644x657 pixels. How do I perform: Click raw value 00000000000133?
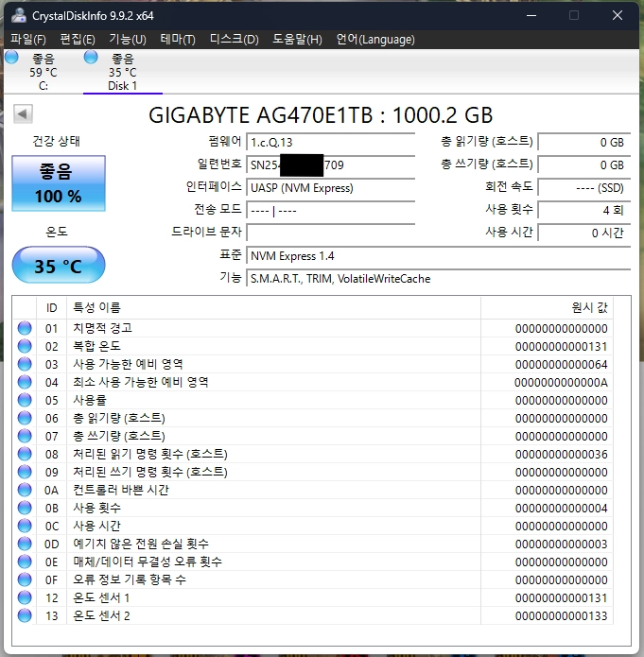[x=561, y=616]
